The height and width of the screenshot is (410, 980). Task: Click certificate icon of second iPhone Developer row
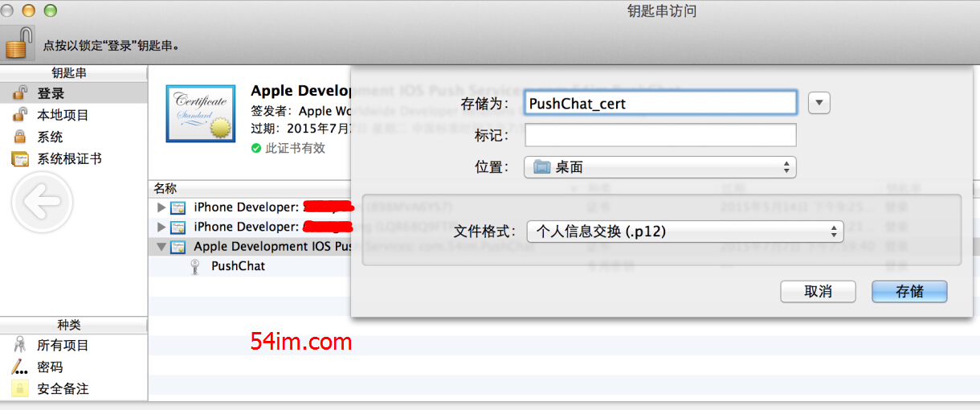[178, 227]
